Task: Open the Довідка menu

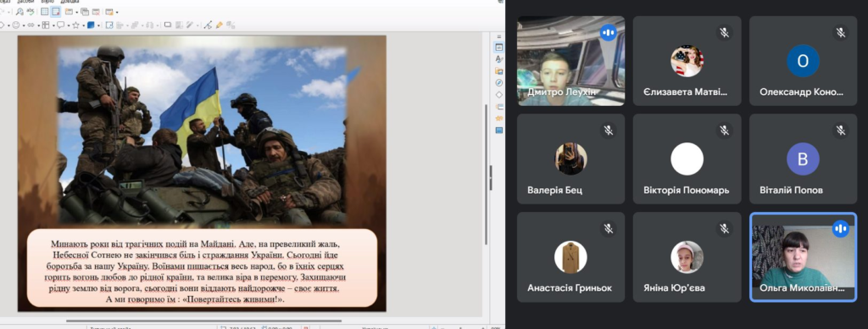Action: click(70, 2)
